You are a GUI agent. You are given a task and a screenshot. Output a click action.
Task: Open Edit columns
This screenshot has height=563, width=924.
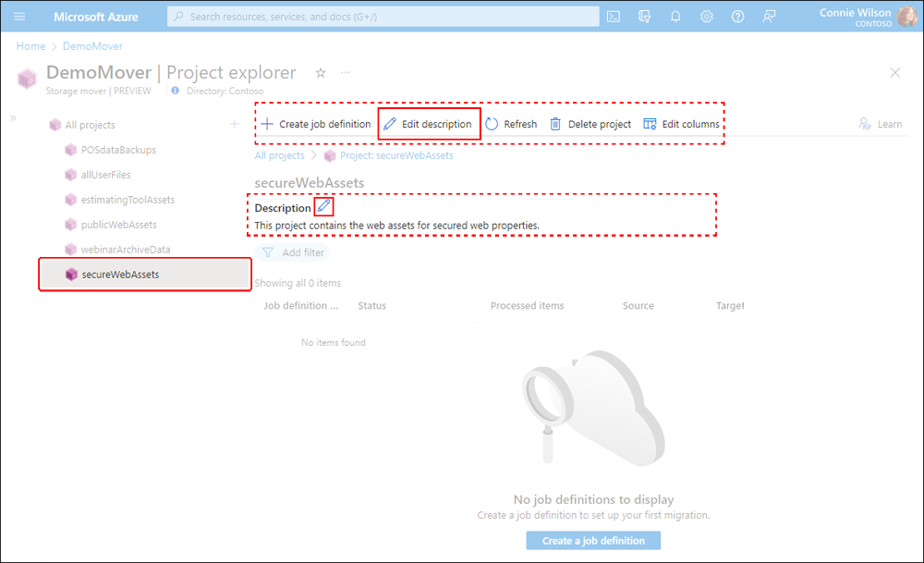[x=681, y=124]
